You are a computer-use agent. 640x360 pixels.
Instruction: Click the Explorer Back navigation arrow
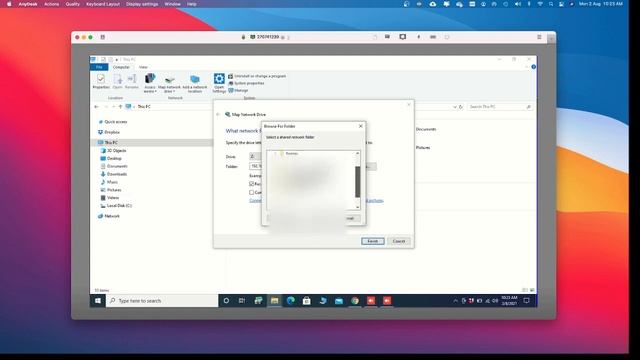pos(96,107)
